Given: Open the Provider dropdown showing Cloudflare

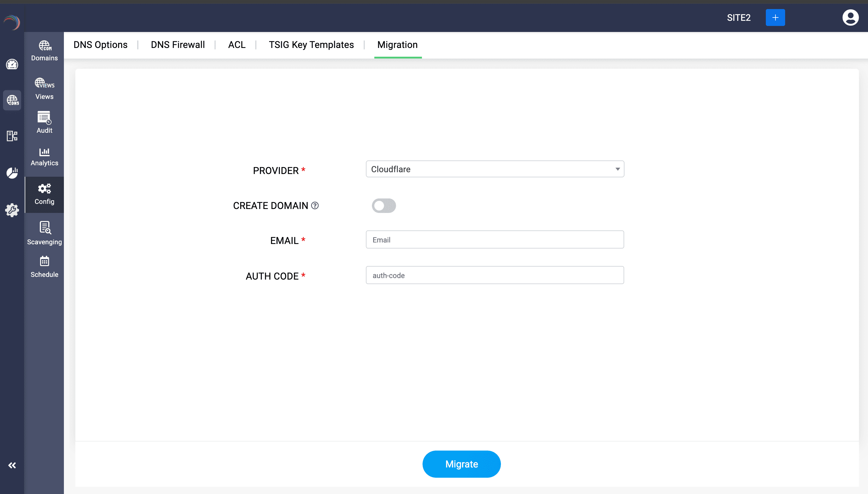Looking at the screenshot, I should click(x=495, y=169).
